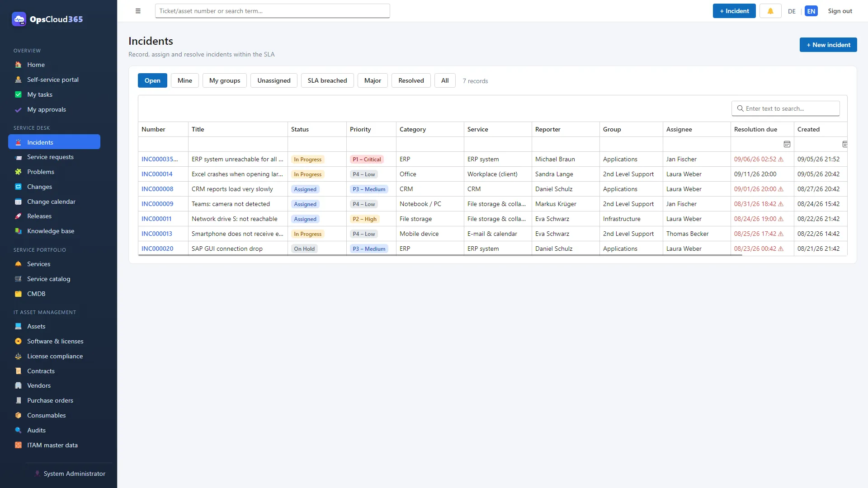Open incident INC000020 link
868x488 pixels.
click(157, 249)
